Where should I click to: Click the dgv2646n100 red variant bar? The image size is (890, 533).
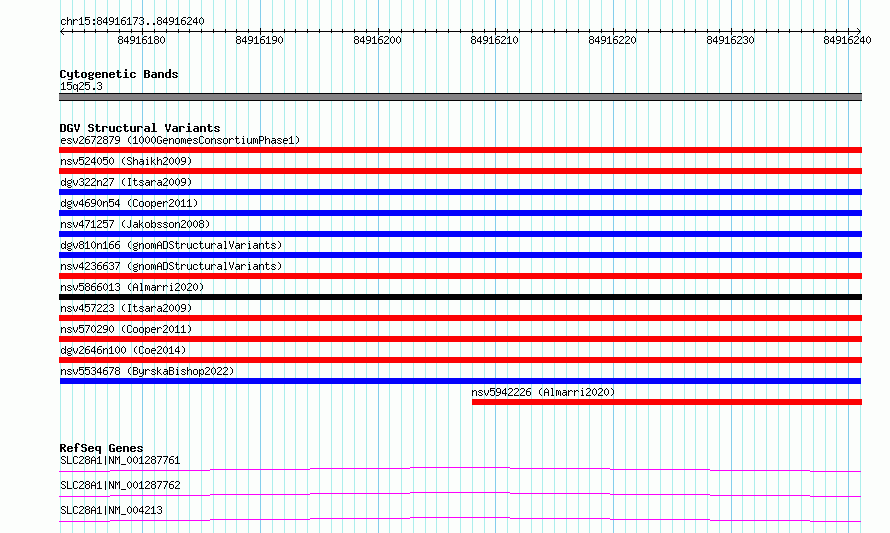(460, 360)
